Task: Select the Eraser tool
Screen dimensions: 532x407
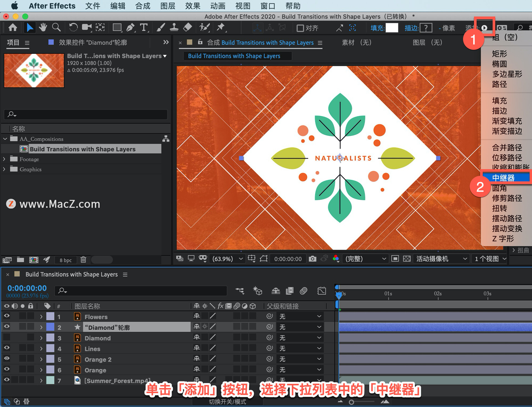Action: [x=188, y=27]
